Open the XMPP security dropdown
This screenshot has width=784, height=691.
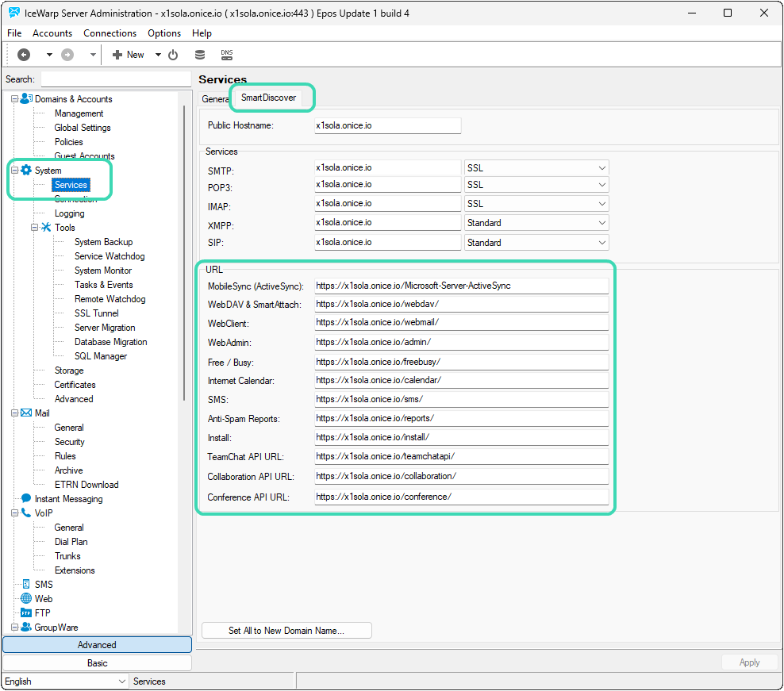(x=536, y=222)
